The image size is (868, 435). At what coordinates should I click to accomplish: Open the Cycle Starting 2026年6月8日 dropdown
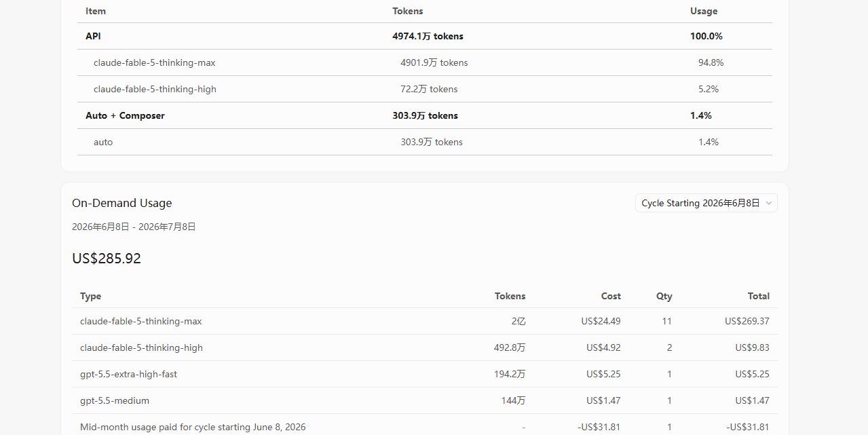[706, 203]
